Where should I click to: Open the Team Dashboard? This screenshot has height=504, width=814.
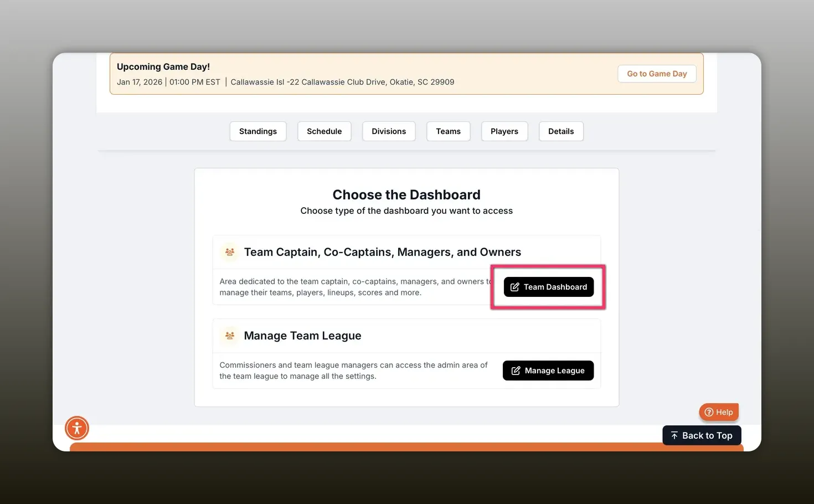[x=548, y=287]
